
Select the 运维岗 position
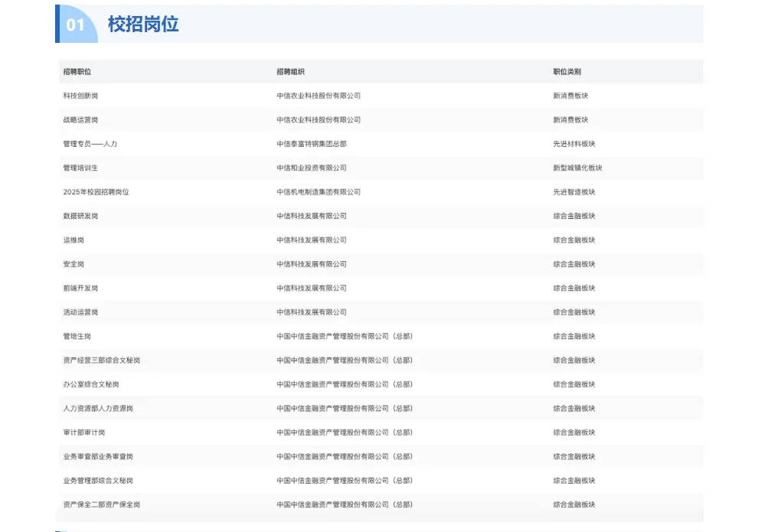click(x=73, y=240)
